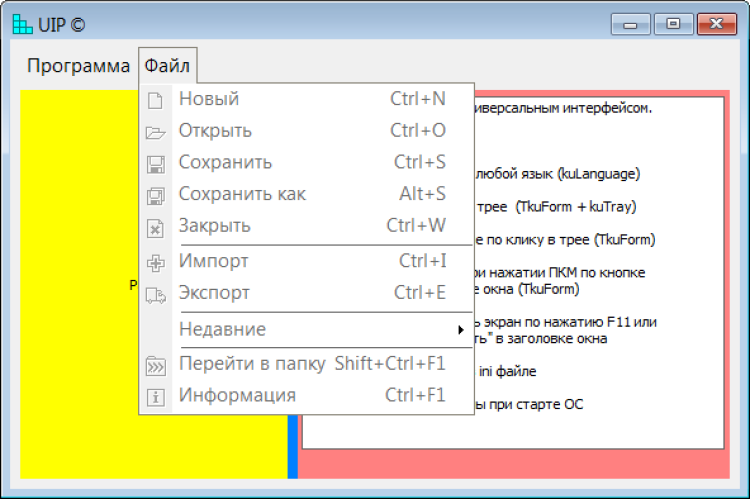Screen dimensions: 750x499
Task: Collapse the Файл menu in the menu bar
Action: click(167, 66)
